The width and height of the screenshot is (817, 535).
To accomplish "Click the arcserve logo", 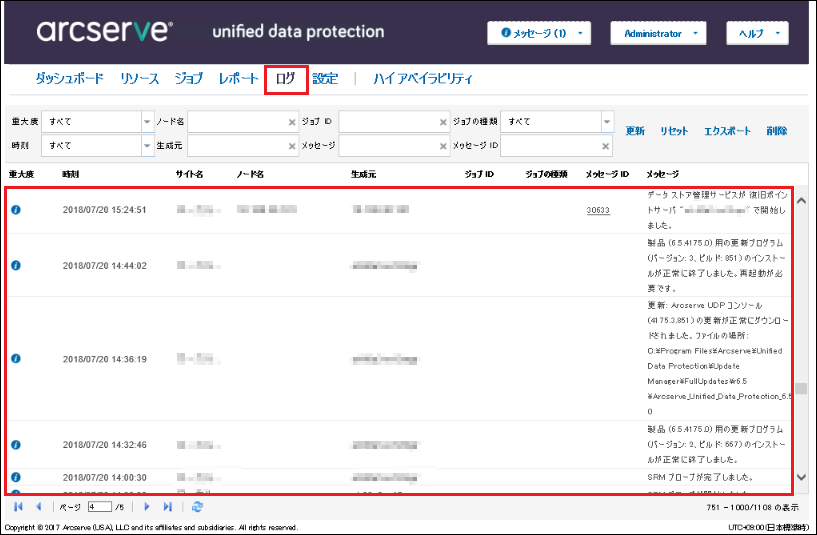I will 105,31.
